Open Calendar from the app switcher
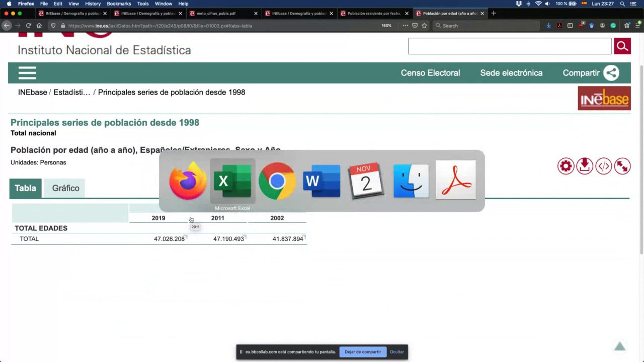Viewport: 644px width, 362px height. pos(366,181)
